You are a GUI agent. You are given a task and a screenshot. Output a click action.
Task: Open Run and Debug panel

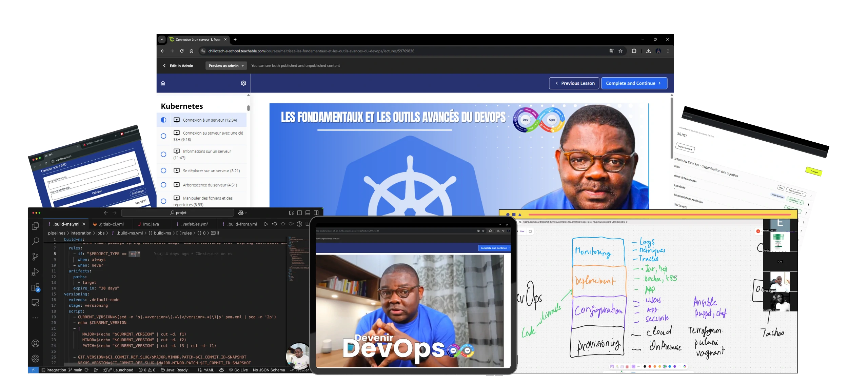coord(35,272)
